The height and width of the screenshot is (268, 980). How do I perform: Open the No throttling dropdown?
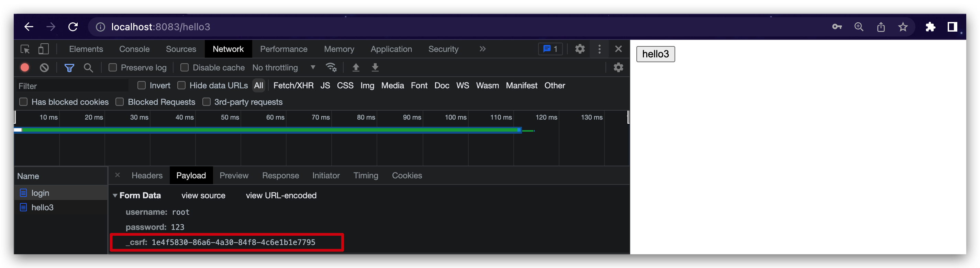click(283, 68)
